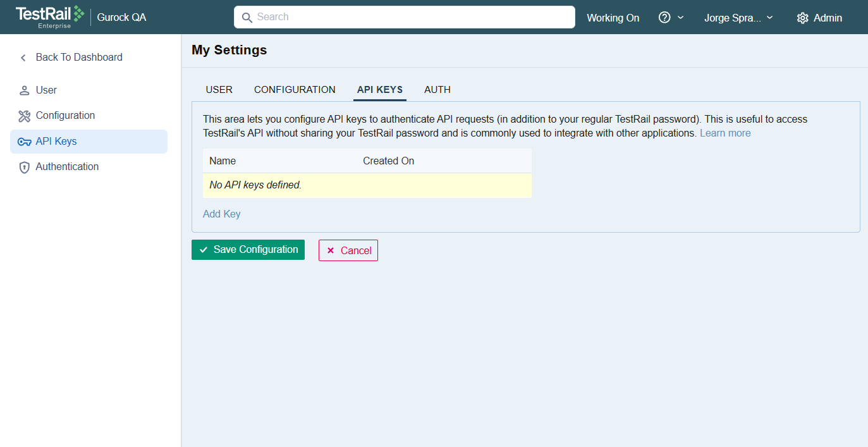
Task: Expand the help menu chevron
Action: [681, 18]
